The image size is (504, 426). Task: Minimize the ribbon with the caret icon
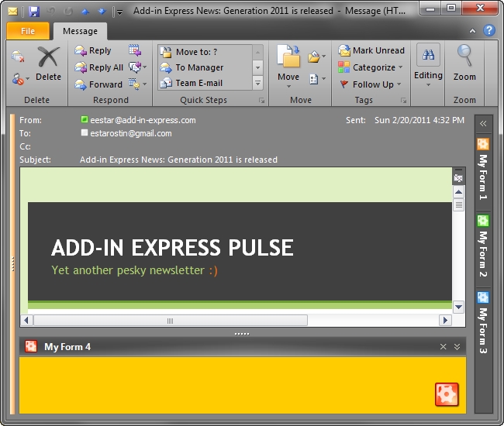tap(472, 31)
